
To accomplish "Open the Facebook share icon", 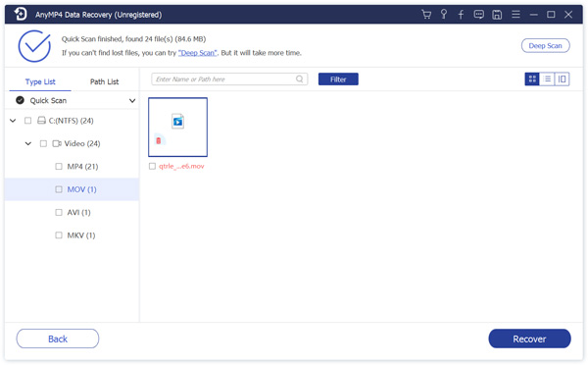I will coord(461,15).
